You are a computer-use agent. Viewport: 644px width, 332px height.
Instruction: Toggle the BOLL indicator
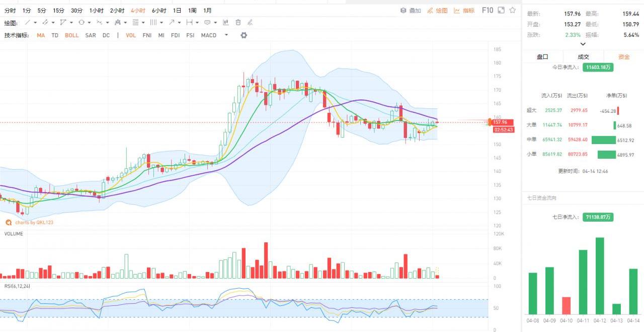[71, 35]
